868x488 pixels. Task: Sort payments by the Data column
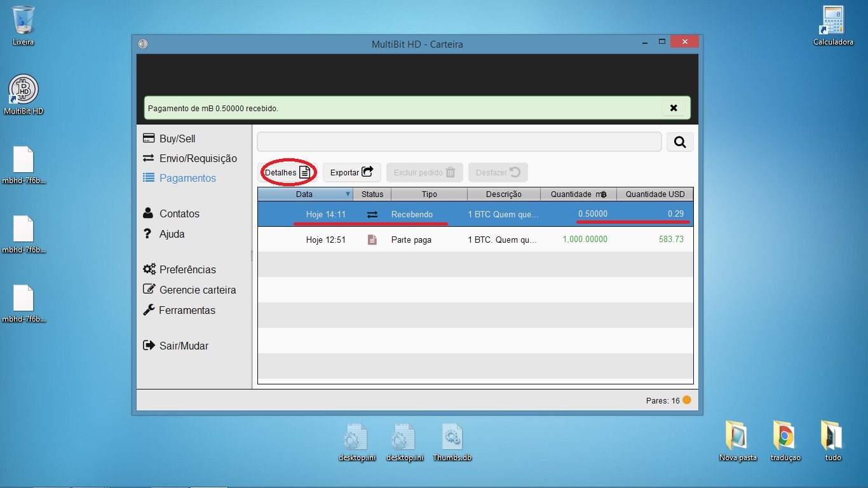point(304,194)
